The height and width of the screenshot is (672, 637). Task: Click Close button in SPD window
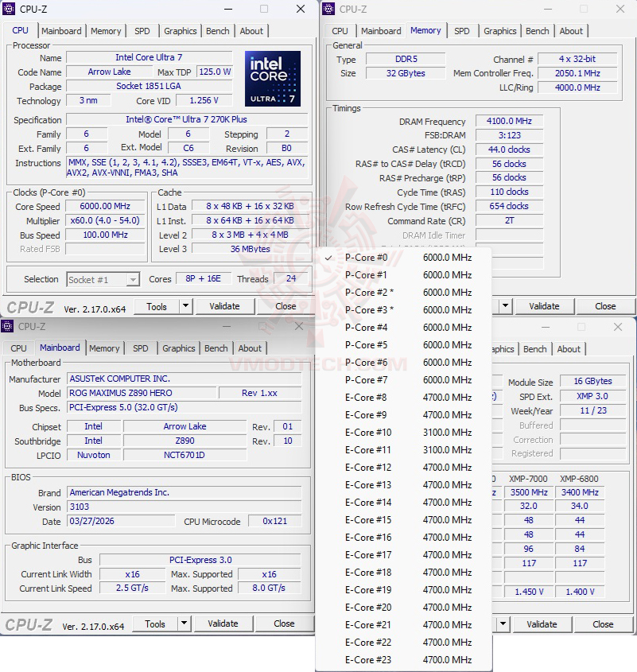pyautogui.click(x=603, y=624)
